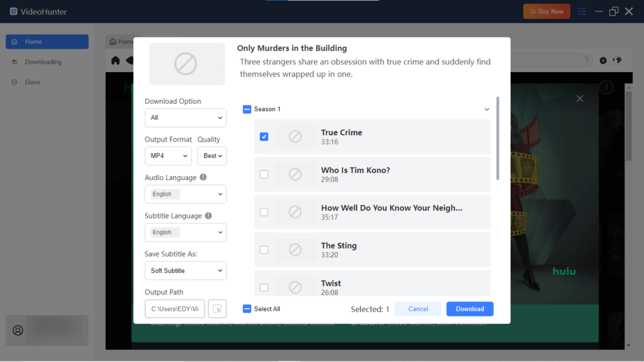Screen dimensions: 644x362
Task: Click the Twist episode thumbnail
Action: [295, 286]
